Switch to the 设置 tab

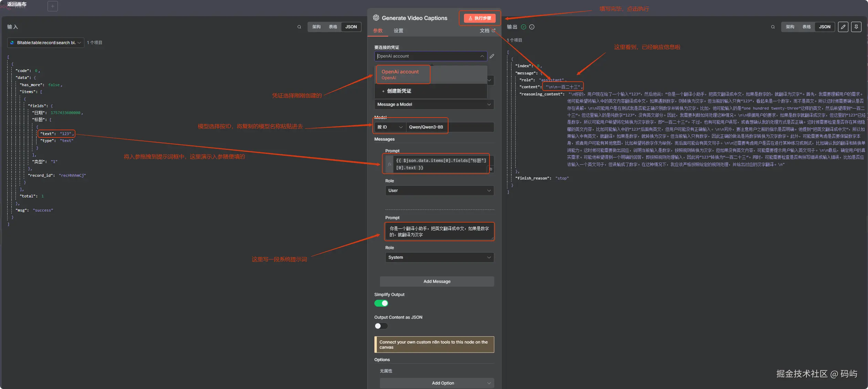click(399, 31)
